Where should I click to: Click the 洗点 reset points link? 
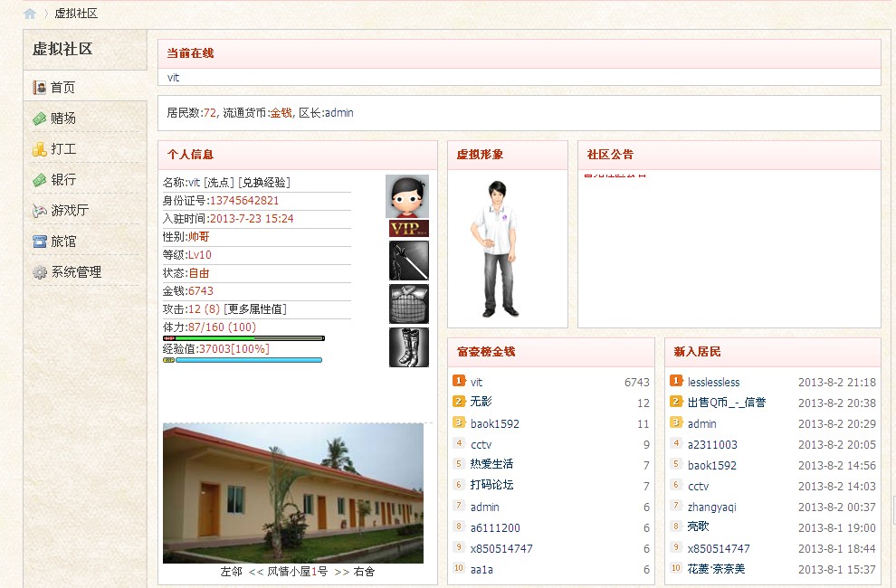tap(218, 183)
